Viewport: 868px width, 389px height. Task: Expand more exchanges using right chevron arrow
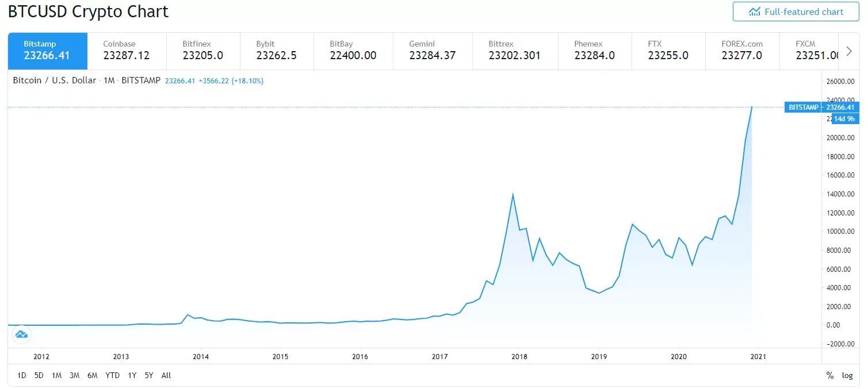coord(849,51)
